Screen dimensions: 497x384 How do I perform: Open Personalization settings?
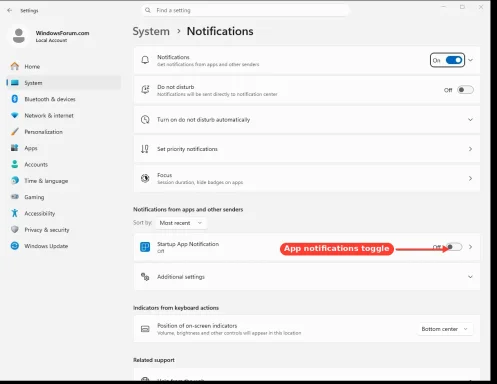click(x=43, y=132)
